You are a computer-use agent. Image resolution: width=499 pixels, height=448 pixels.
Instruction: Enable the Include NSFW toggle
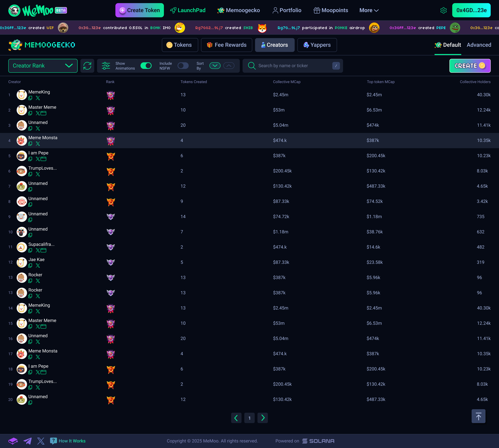tap(183, 66)
